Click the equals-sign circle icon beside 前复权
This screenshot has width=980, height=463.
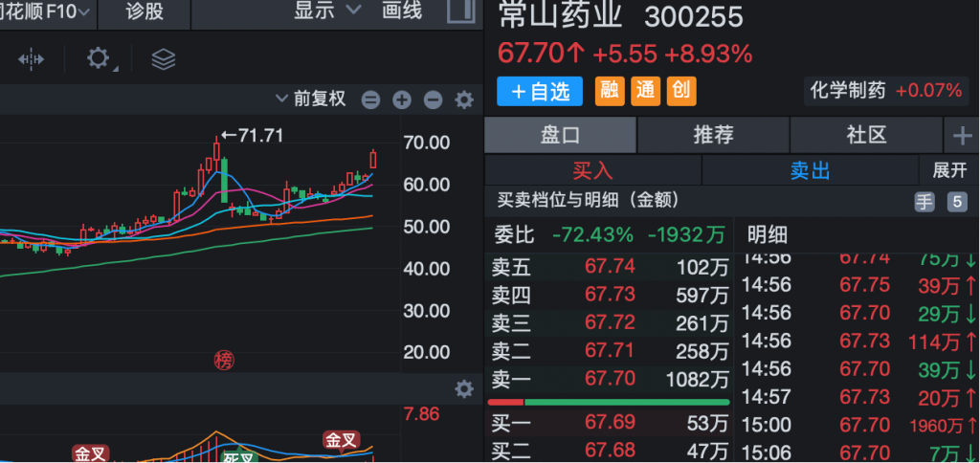point(370,99)
